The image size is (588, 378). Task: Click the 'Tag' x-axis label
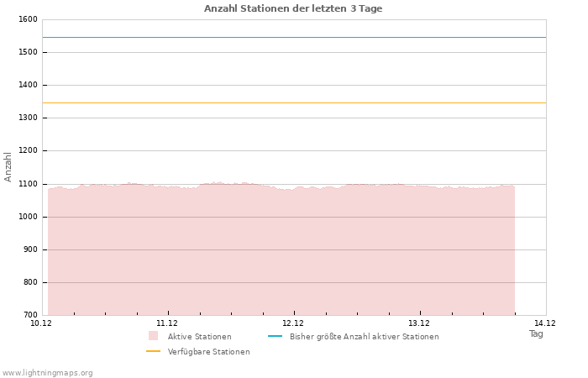click(x=536, y=333)
